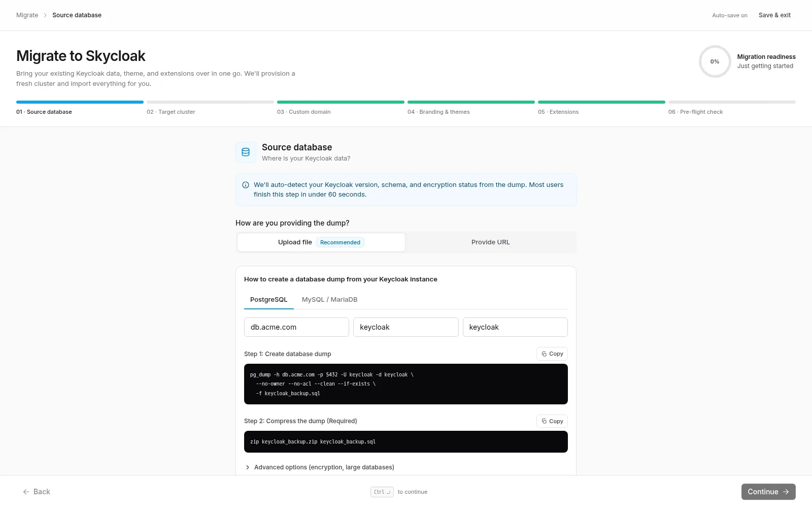The width and height of the screenshot is (812, 508).
Task: Go to step 03 Custom domain
Action: point(341,107)
